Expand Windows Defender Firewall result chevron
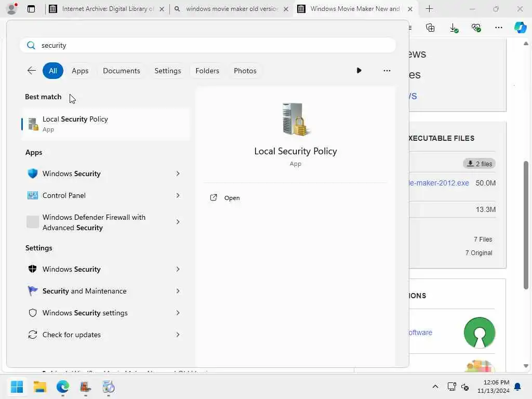This screenshot has height=399, width=532. [x=178, y=222]
